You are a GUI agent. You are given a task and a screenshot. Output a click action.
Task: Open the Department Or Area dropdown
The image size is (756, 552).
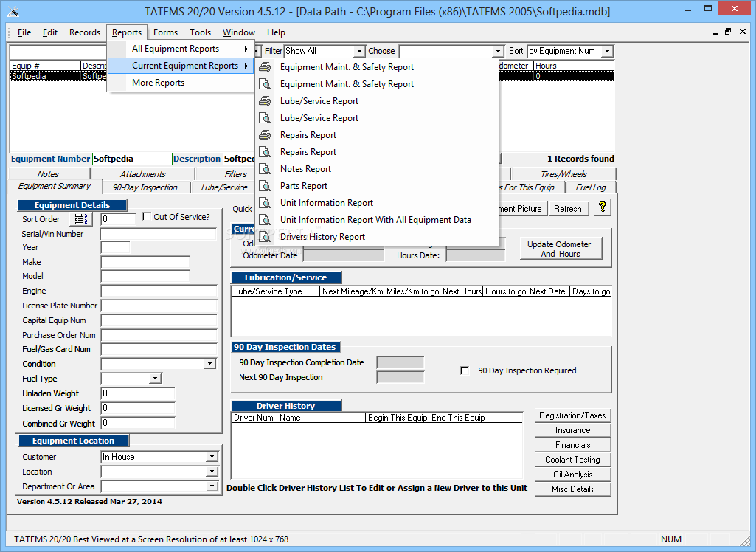pos(212,486)
